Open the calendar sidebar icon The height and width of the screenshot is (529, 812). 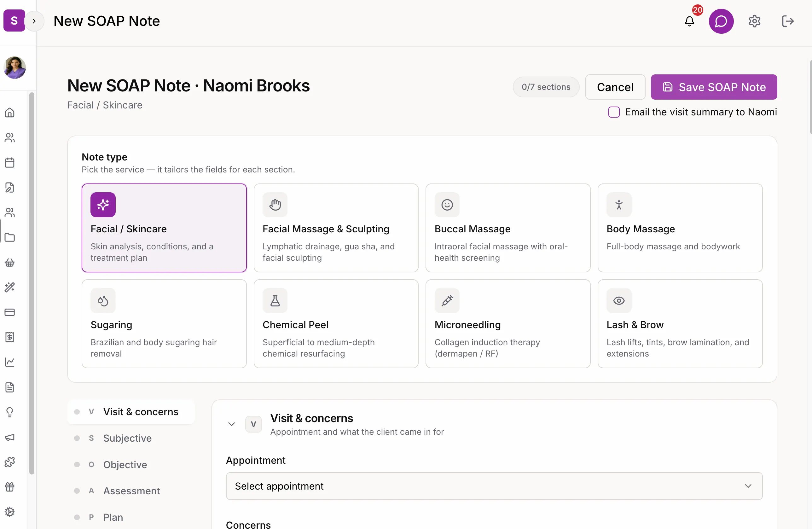10,162
